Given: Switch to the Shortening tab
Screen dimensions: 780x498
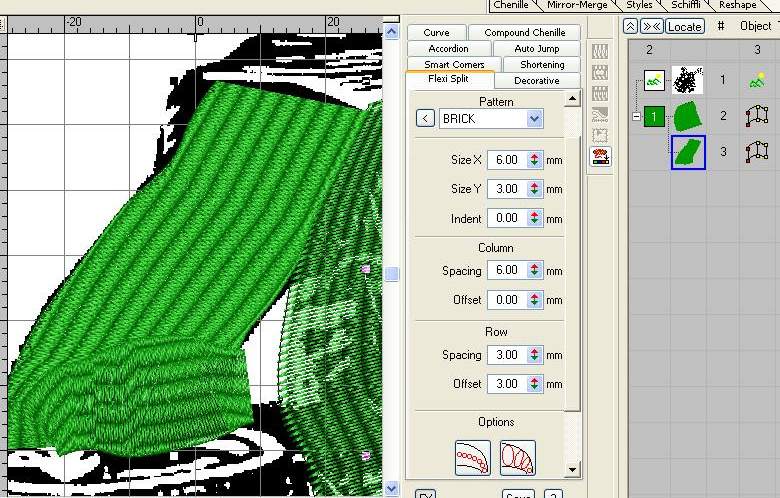Looking at the screenshot, I should tap(542, 65).
